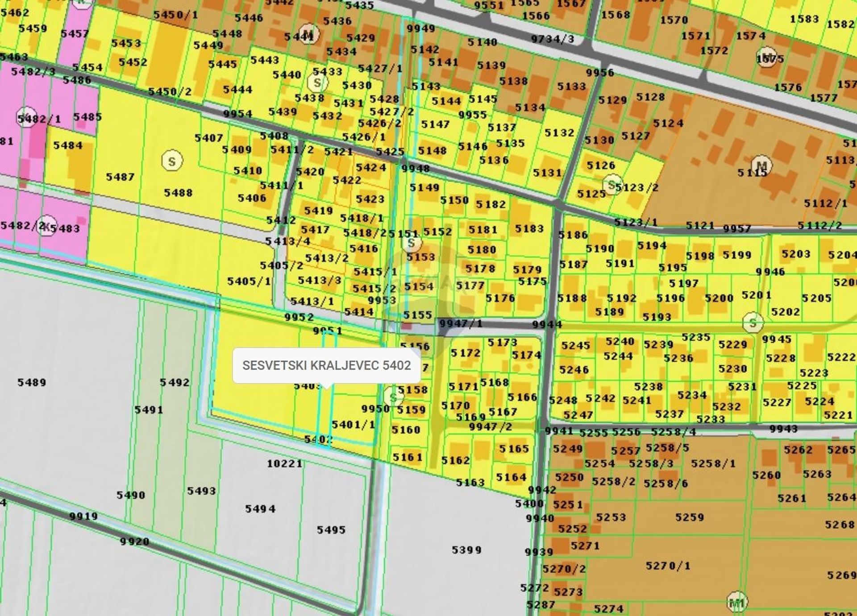Click the circle marker overlapping label 1575
The width and height of the screenshot is (857, 616).
click(767, 58)
